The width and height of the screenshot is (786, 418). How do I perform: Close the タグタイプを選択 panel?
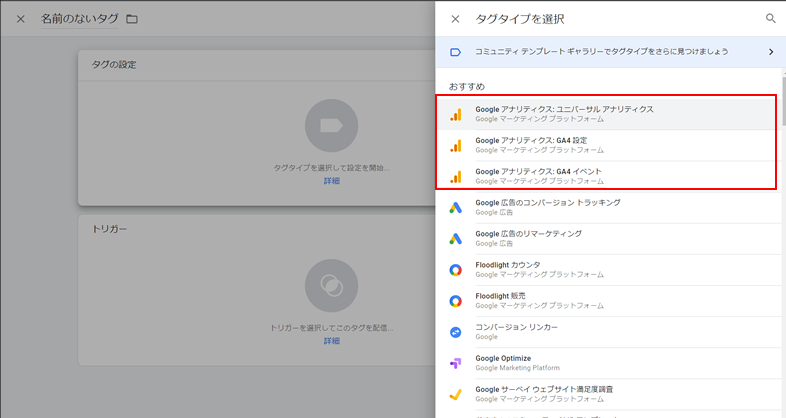click(x=455, y=19)
